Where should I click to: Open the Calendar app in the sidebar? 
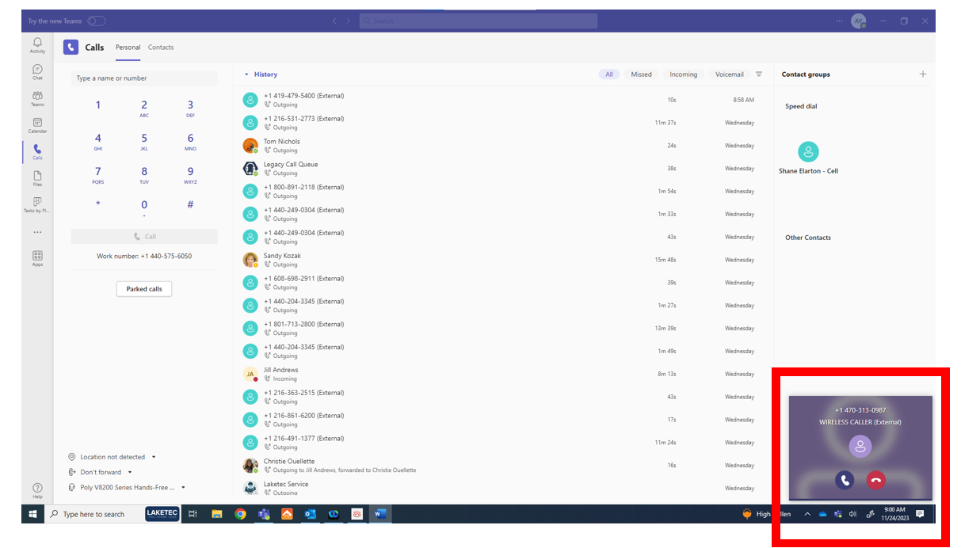pos(37,126)
